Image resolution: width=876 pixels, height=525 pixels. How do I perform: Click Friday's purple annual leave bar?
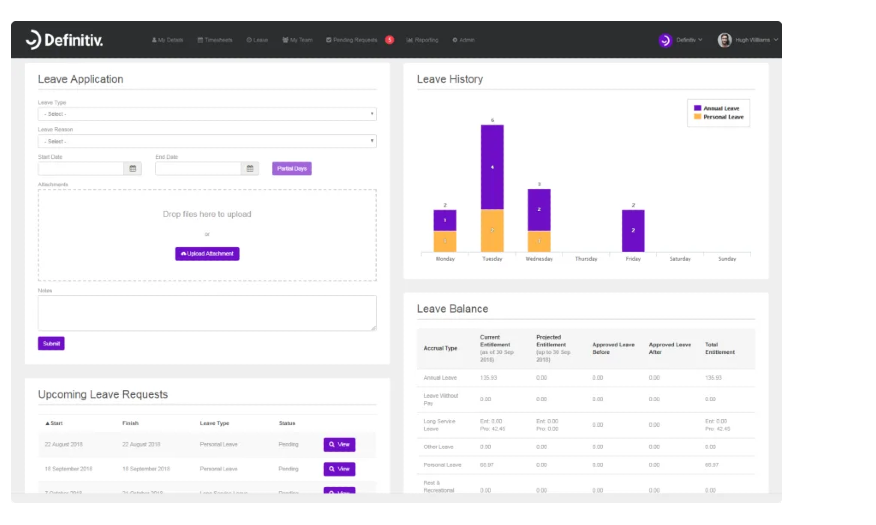pyautogui.click(x=633, y=231)
